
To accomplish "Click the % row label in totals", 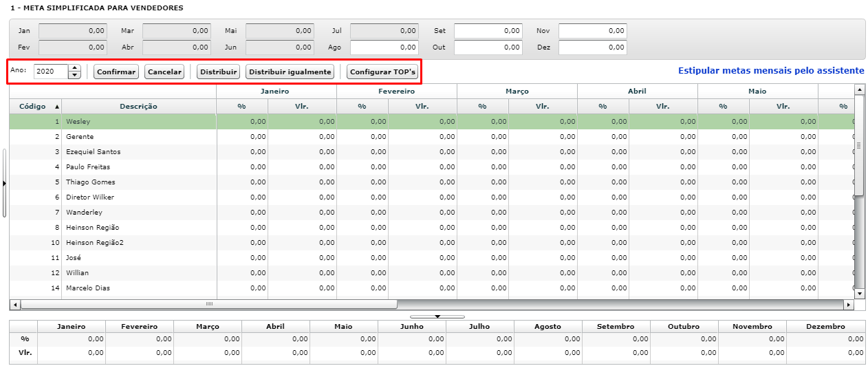I will pos(25,339).
